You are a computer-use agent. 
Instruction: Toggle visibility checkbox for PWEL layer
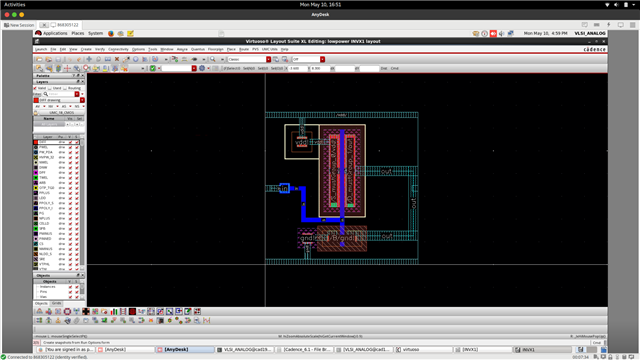pos(70,147)
